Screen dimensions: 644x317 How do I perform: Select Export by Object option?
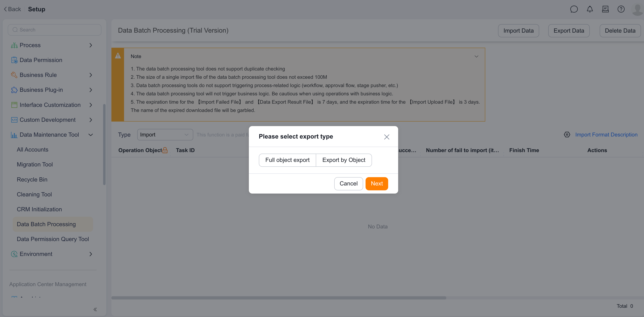pos(344,160)
